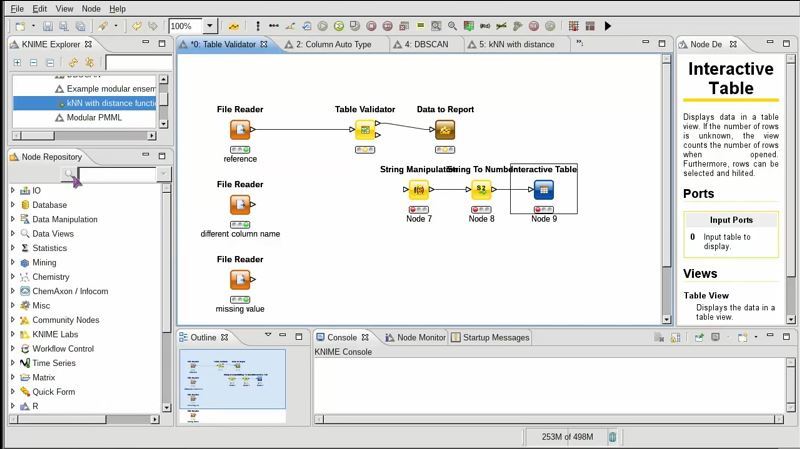Open Node Repository search dropdown arrow
800x449 pixels.
tap(163, 174)
